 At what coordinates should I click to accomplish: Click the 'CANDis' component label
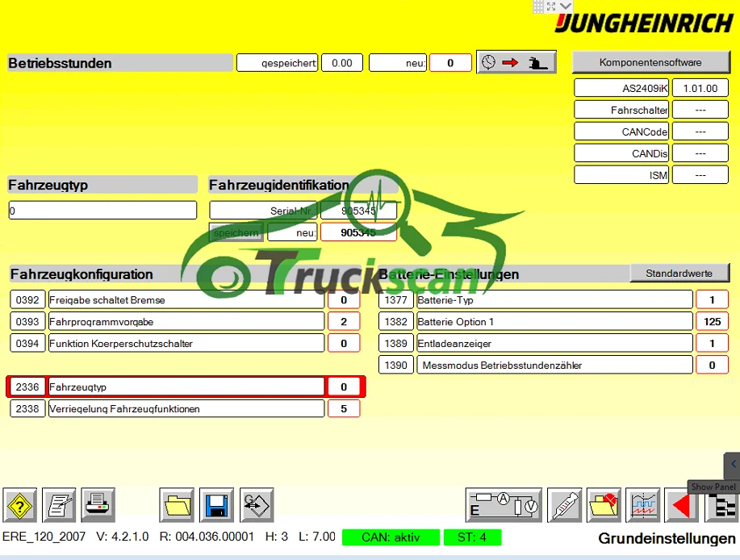[x=621, y=153]
